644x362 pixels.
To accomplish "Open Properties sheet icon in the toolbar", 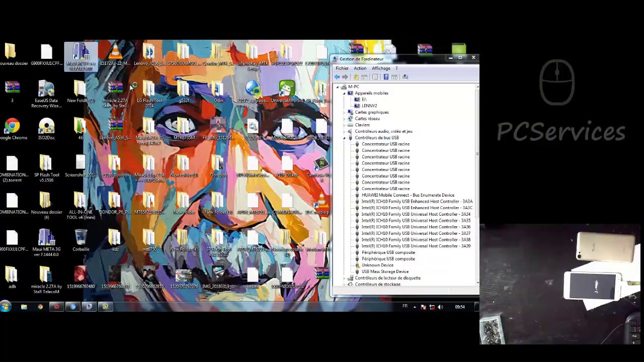I will (375, 77).
